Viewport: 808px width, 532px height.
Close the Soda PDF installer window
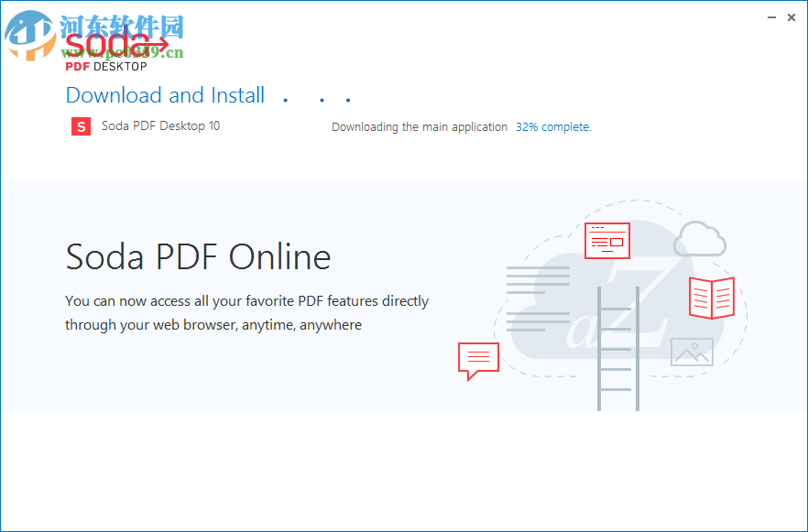791,16
